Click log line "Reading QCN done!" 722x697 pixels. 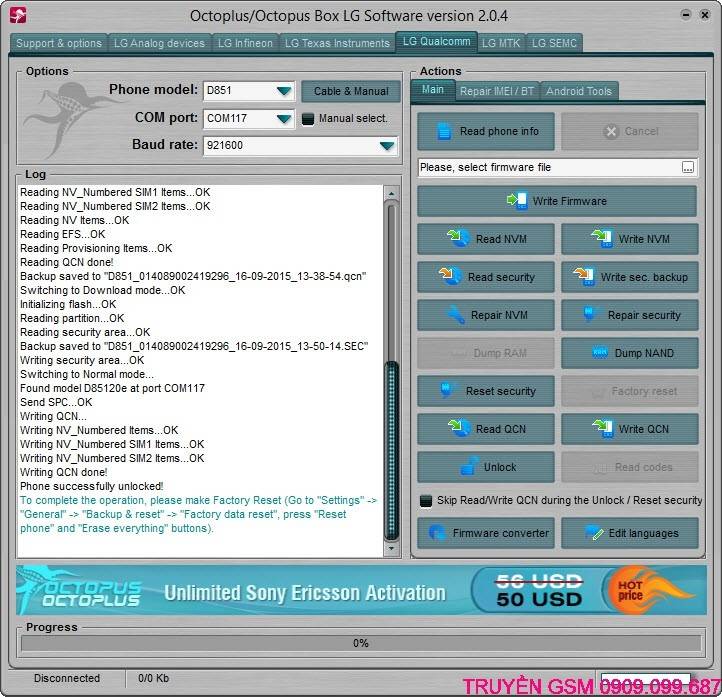66,262
